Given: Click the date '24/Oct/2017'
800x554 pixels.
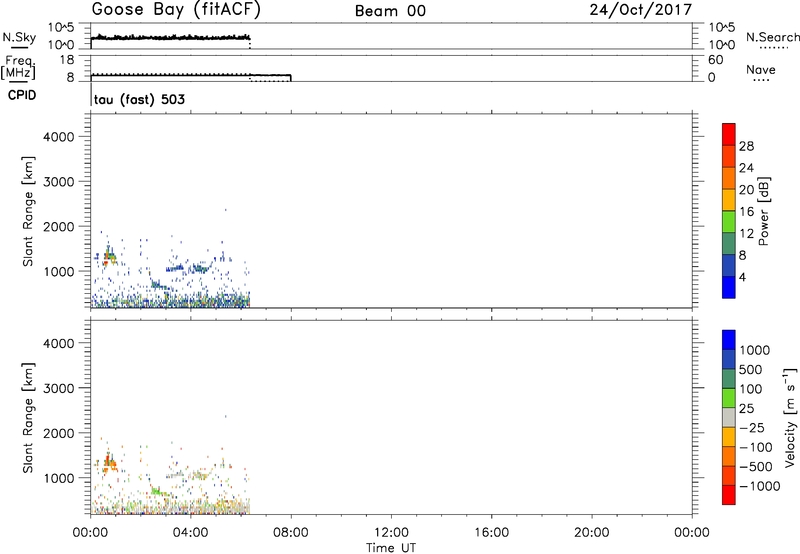Looking at the screenshot, I should (x=641, y=10).
